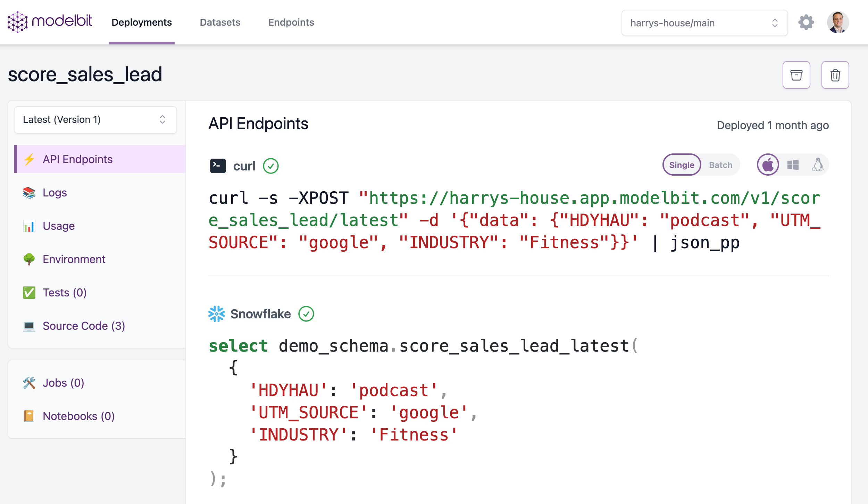Open Tests (0) from the sidebar

(x=65, y=293)
